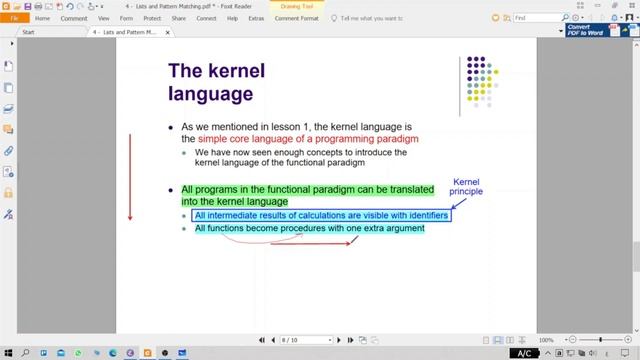This screenshot has height=360, width=640.
Task: Click the zoom in plus button
Action: pyautogui.click(x=628, y=340)
